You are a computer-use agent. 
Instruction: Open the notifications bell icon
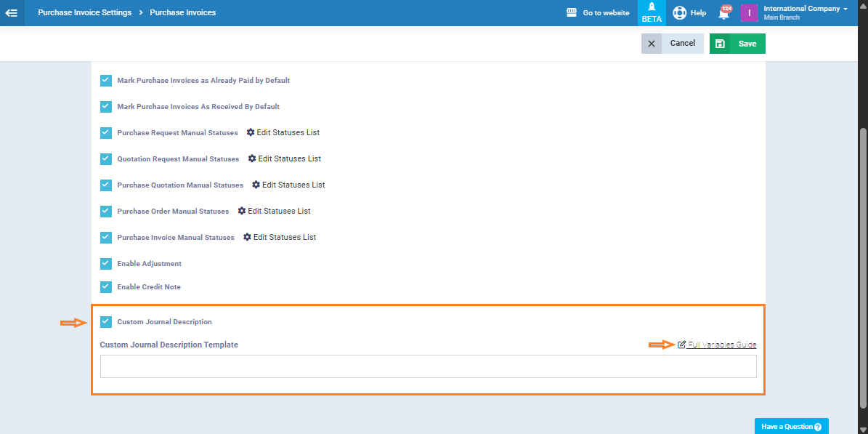[723, 13]
